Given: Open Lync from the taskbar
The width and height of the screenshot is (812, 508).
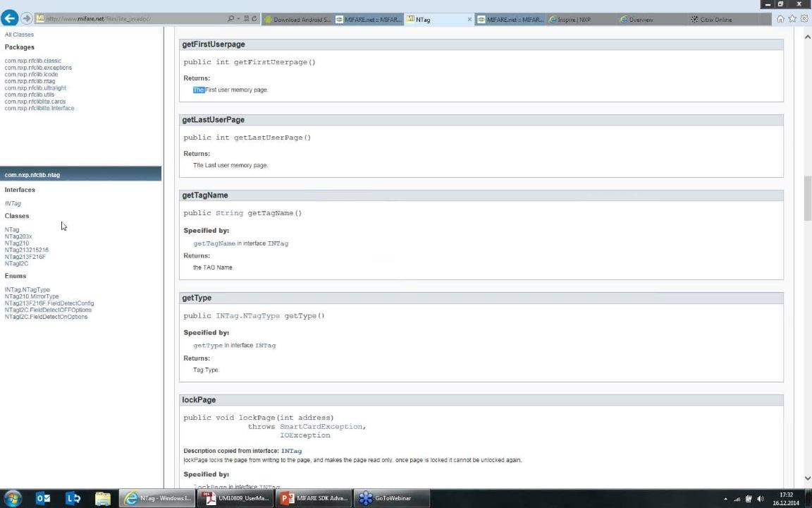Looking at the screenshot, I should tap(73, 498).
